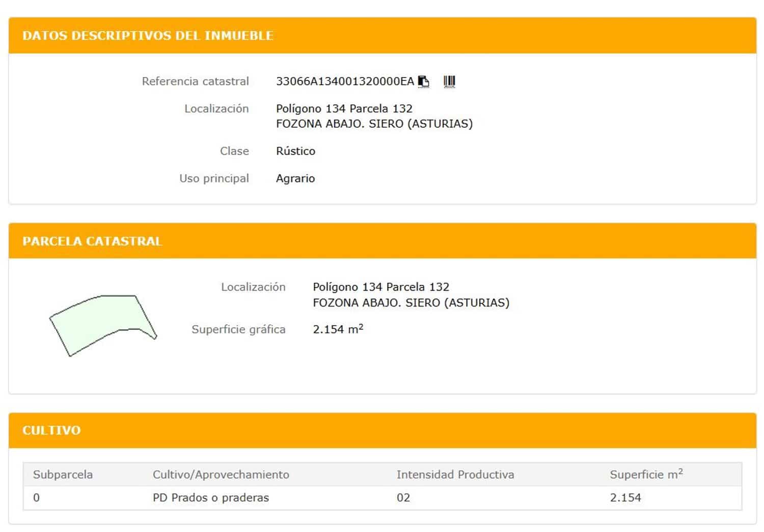
Task: Collapse the PARCELA CATASTRAL section
Action: (92, 241)
